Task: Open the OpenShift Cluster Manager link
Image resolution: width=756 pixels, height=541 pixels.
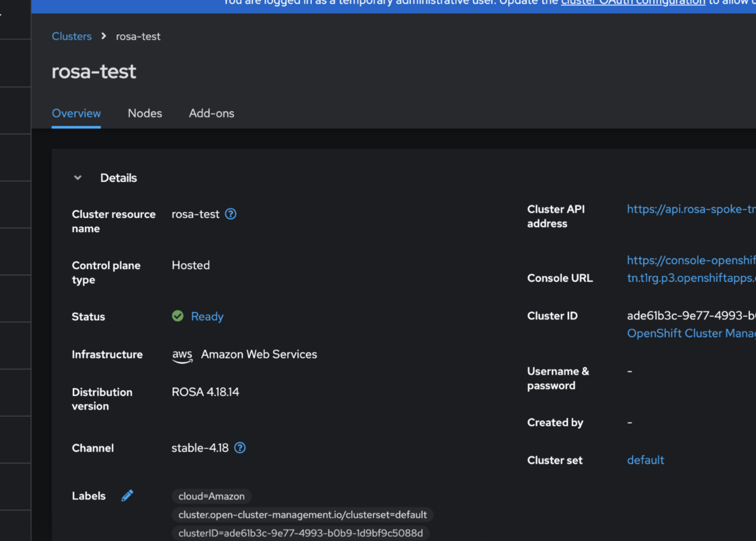Action: coord(691,333)
